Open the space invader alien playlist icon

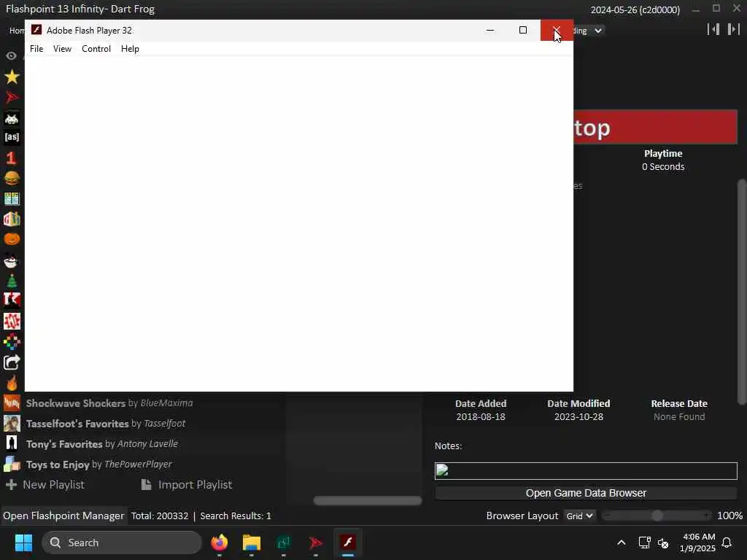[12, 117]
